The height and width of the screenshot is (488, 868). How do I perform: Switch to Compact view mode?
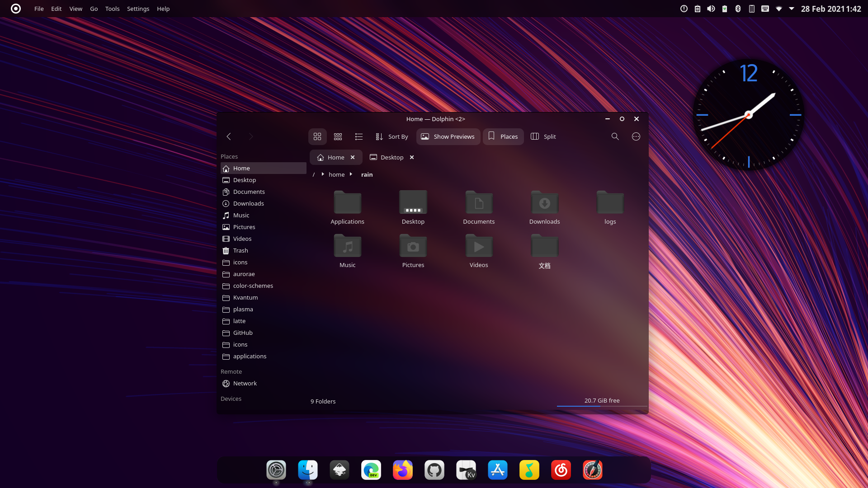[x=338, y=136]
